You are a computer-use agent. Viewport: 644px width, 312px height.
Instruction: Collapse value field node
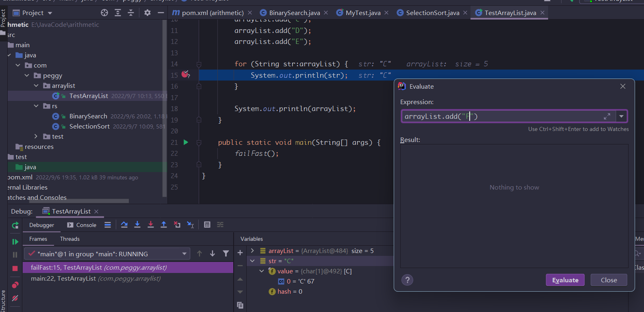[262, 271]
